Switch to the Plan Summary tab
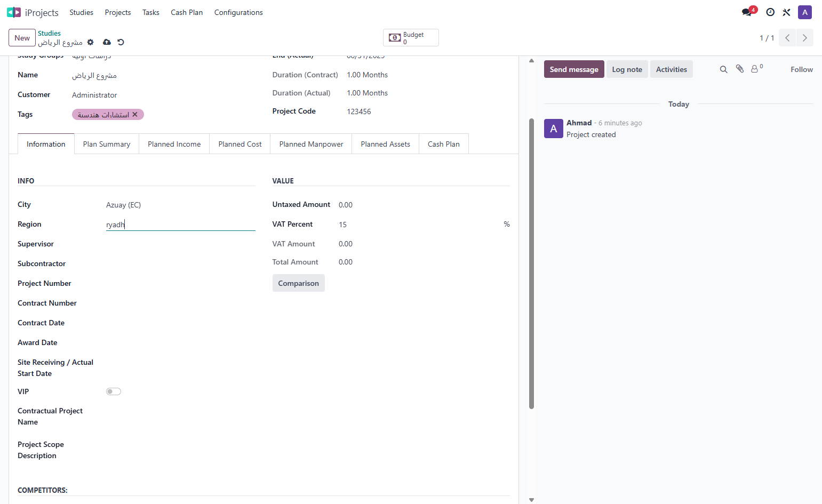Image resolution: width=822 pixels, height=504 pixels. click(107, 144)
